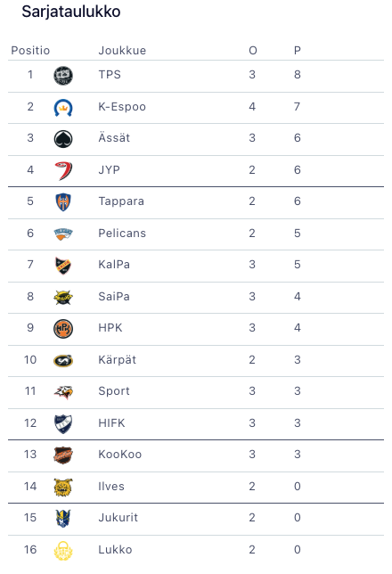Viewport: 392px width, 574px height.
Task: Open the Jukurit team name link
Action: [x=118, y=518]
